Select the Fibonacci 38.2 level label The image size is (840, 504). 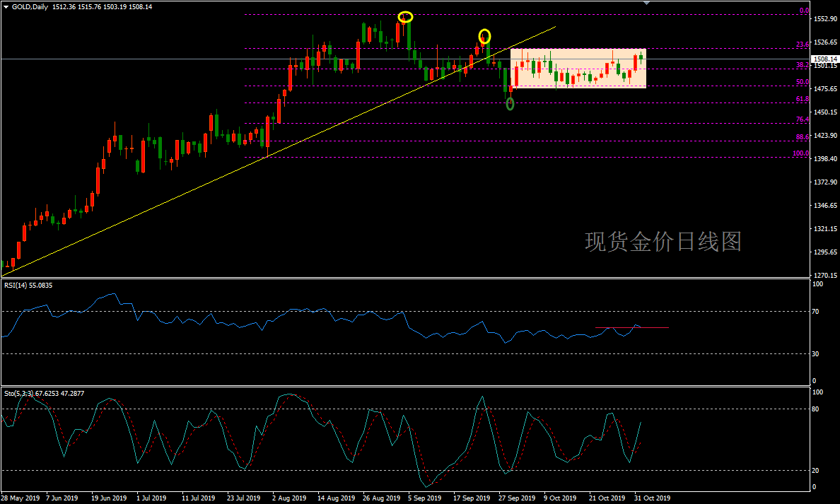tap(803, 65)
